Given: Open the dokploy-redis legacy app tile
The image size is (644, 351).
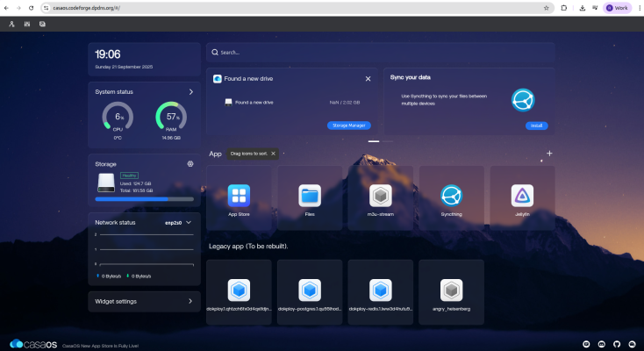Looking at the screenshot, I should [380, 292].
